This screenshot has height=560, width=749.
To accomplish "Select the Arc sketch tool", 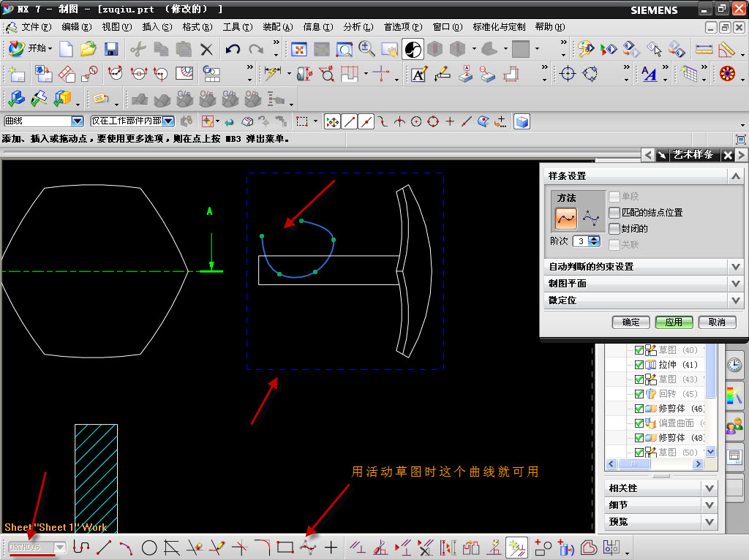I will (x=126, y=547).
